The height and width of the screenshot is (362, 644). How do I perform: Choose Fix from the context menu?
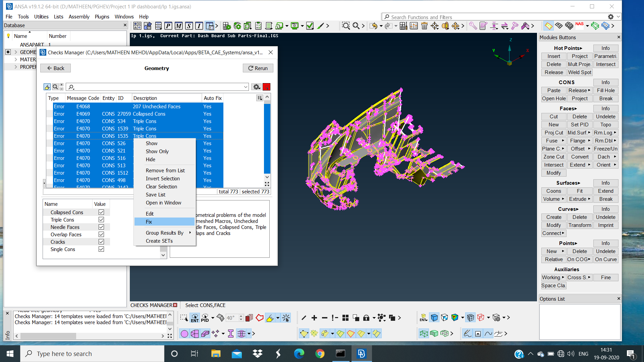click(x=149, y=222)
